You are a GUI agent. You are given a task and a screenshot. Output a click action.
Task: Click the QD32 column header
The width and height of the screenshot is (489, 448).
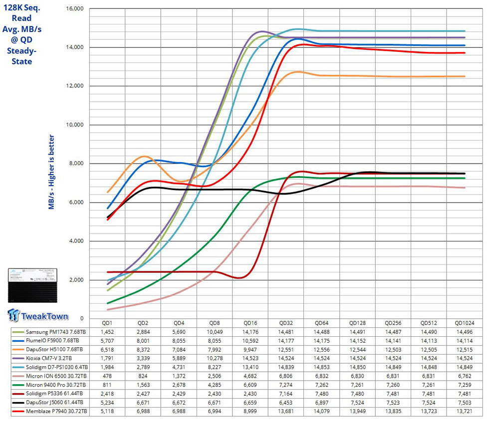286,323
